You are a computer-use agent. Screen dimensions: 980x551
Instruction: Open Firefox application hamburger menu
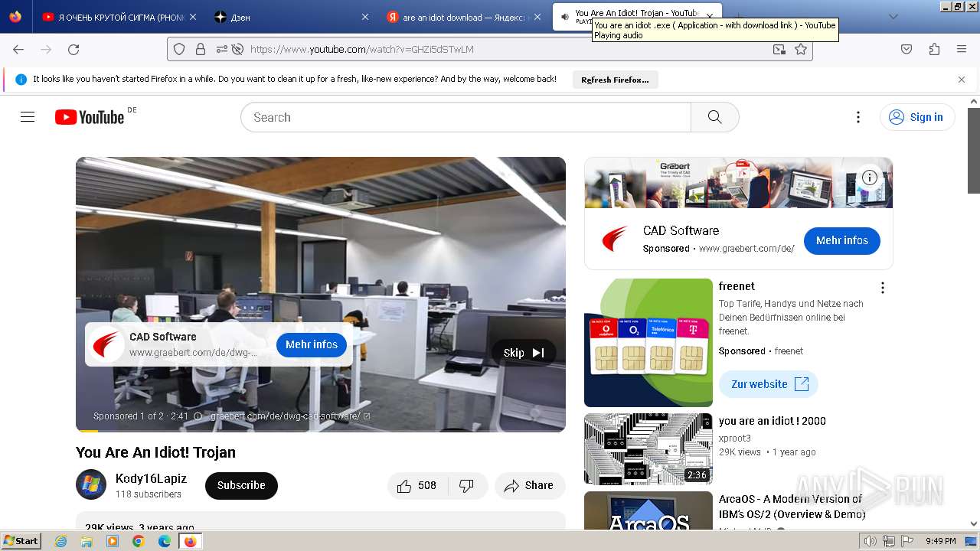(x=962, y=49)
